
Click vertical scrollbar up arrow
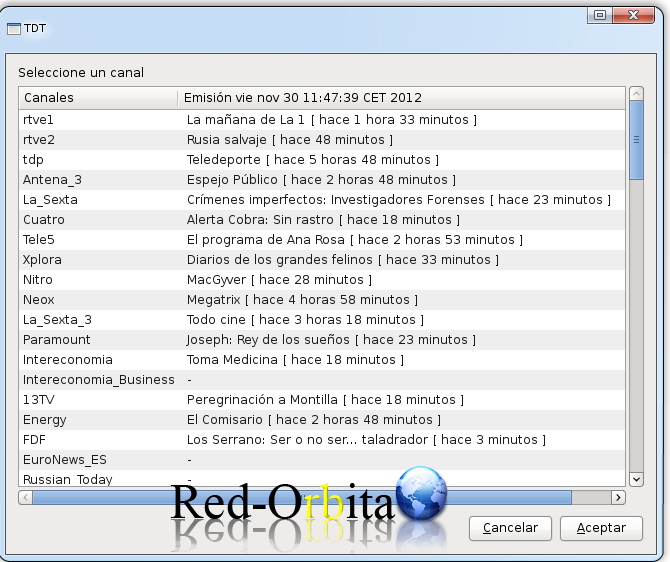click(636, 93)
